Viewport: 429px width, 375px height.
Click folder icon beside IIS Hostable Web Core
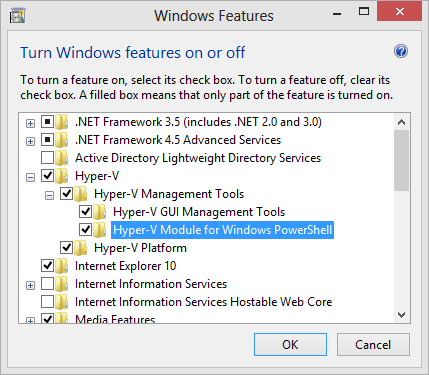pyautogui.click(x=62, y=302)
